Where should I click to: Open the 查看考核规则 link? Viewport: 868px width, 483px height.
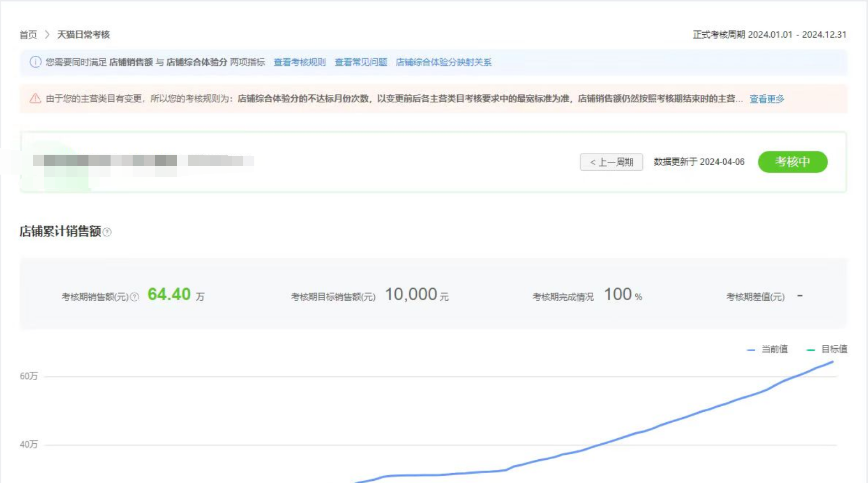tap(300, 62)
